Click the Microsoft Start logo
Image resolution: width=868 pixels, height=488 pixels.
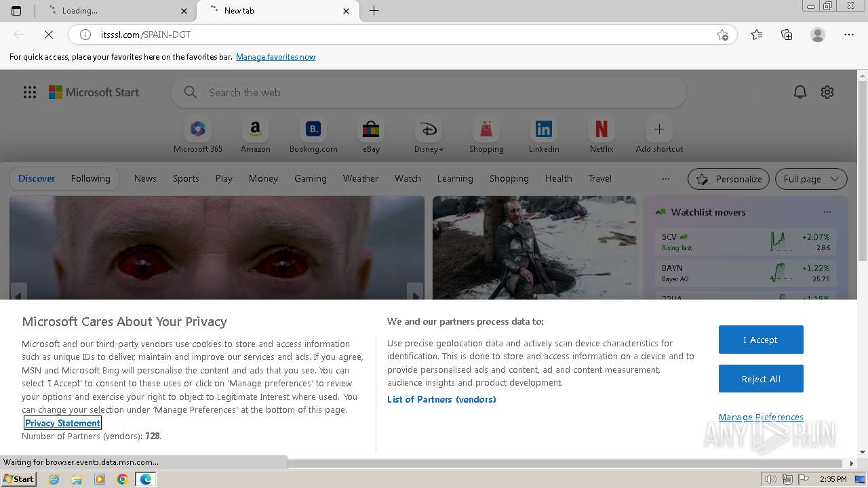tap(94, 92)
